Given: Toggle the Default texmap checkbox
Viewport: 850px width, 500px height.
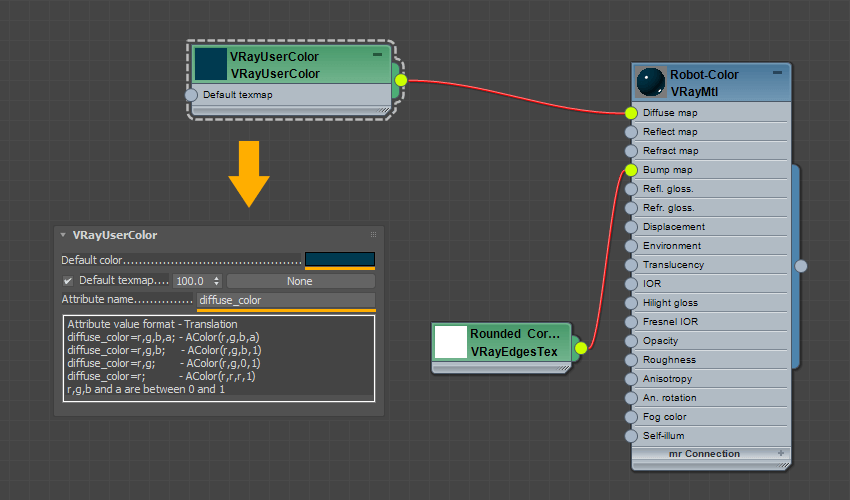Looking at the screenshot, I should (x=68, y=281).
